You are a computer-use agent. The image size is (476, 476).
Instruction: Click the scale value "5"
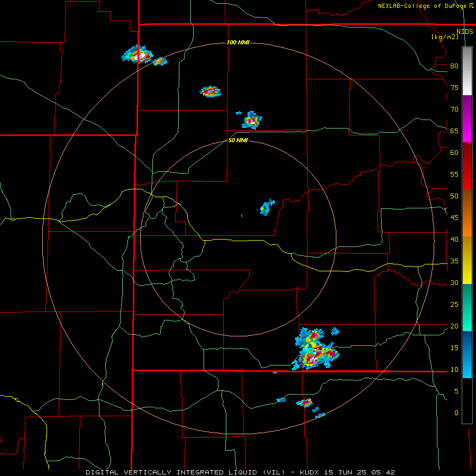[x=456, y=391]
